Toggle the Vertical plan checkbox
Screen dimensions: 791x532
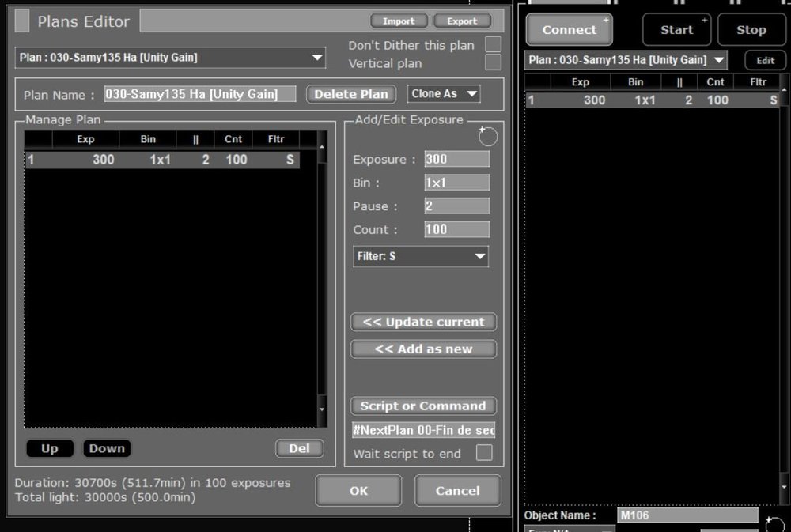click(x=493, y=62)
